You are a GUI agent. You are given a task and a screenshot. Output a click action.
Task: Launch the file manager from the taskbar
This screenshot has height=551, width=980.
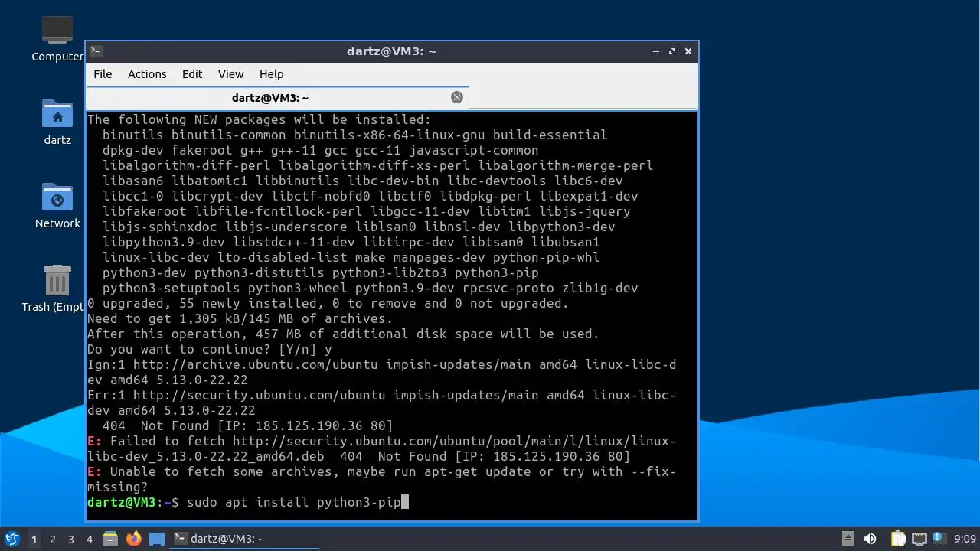(110, 539)
